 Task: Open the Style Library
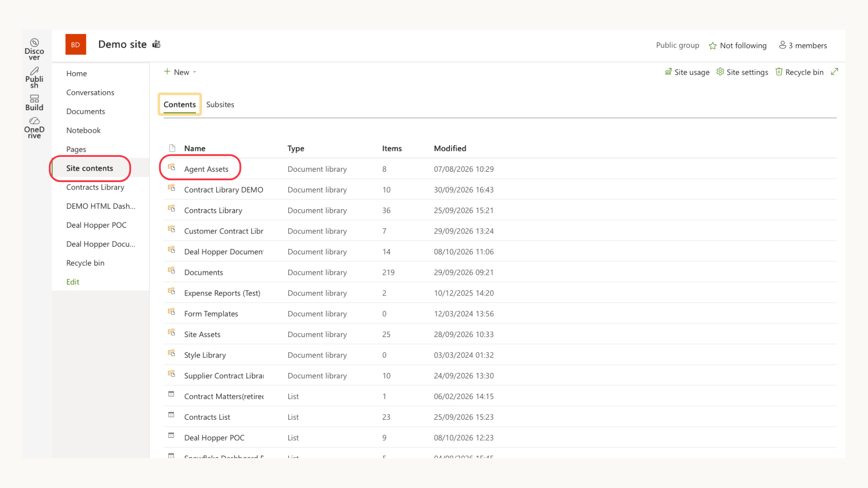(205, 355)
